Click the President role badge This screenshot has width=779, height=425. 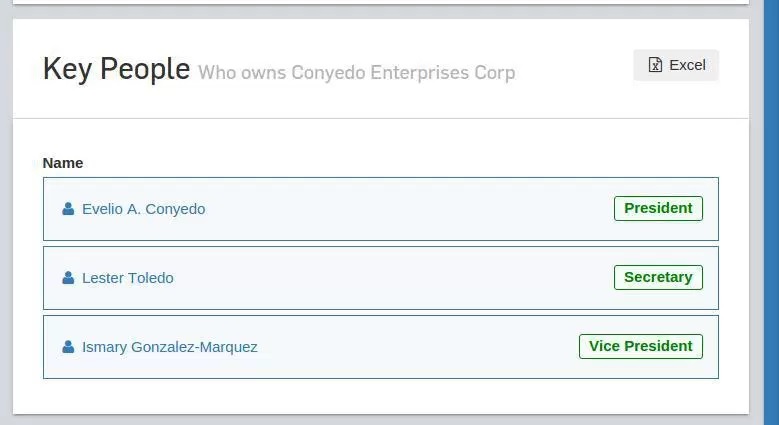click(x=658, y=208)
